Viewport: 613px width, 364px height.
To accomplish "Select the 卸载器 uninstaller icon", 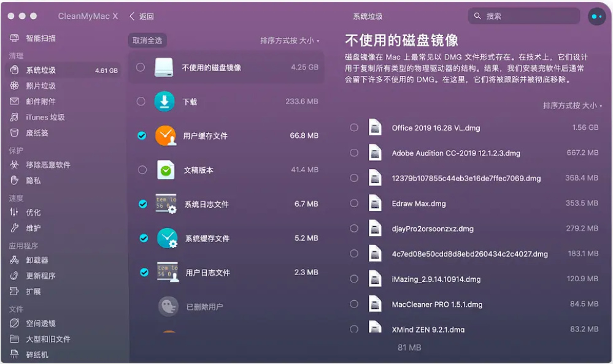I will coord(14,260).
